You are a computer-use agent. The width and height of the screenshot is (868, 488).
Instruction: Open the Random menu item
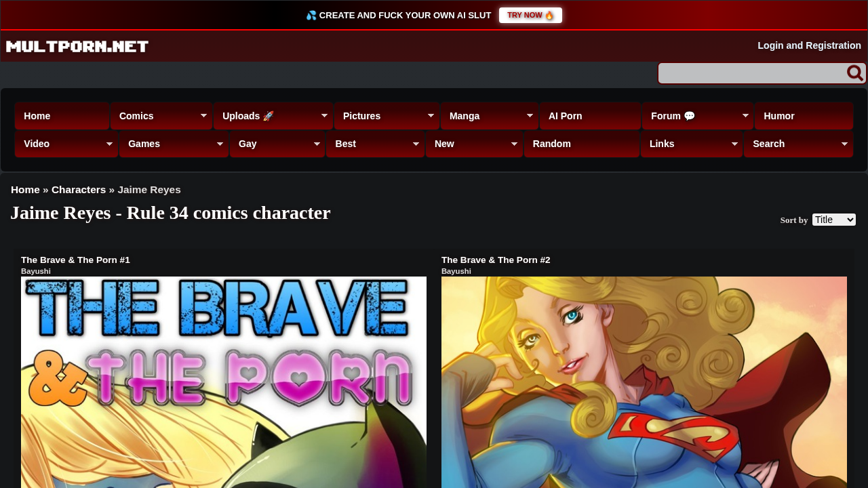click(x=582, y=144)
